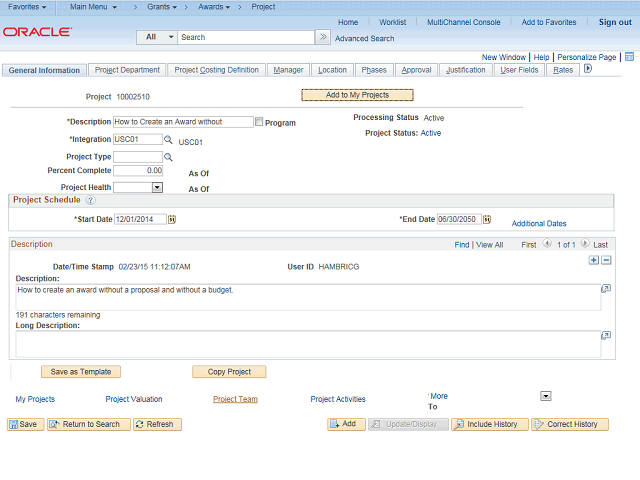Open the Project Team link
The height and width of the screenshot is (480, 640).
pos(235,399)
